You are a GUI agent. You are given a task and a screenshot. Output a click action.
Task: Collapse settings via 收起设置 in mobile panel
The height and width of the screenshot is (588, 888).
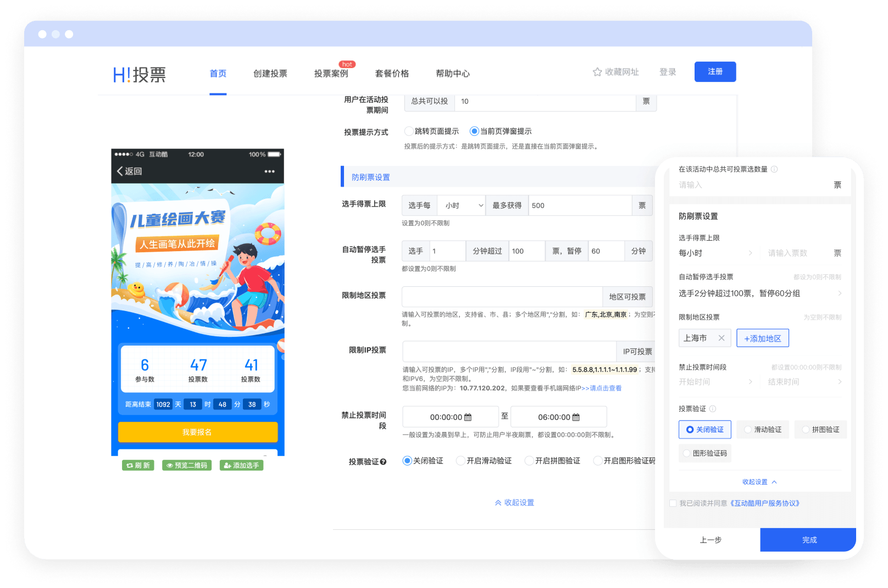[759, 482]
